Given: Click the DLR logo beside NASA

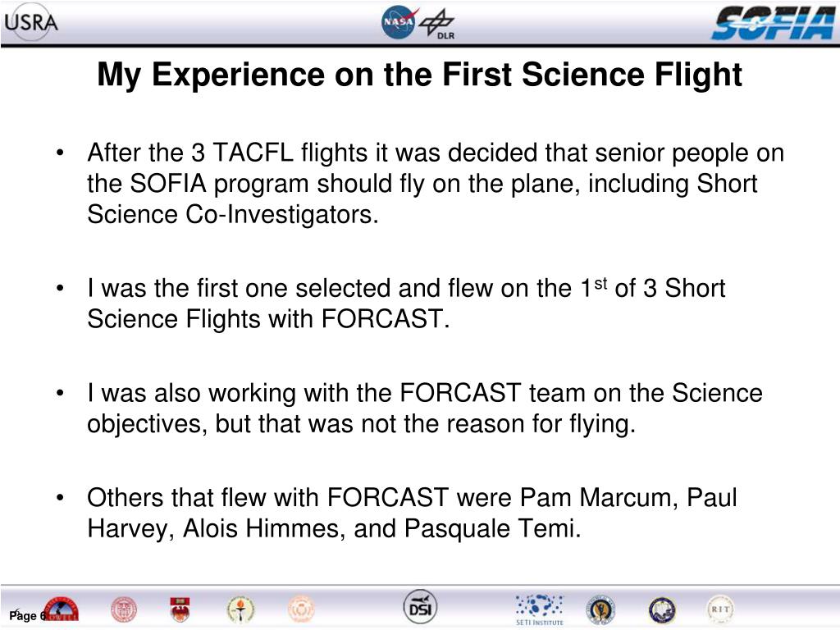Looking at the screenshot, I should (438, 25).
